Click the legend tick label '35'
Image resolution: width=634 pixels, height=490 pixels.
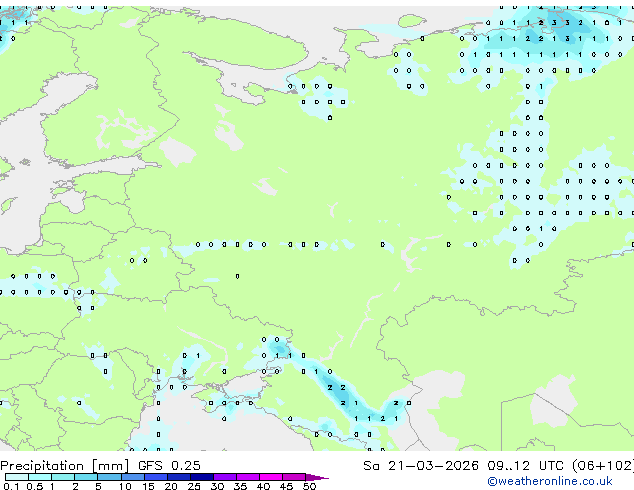(x=240, y=486)
